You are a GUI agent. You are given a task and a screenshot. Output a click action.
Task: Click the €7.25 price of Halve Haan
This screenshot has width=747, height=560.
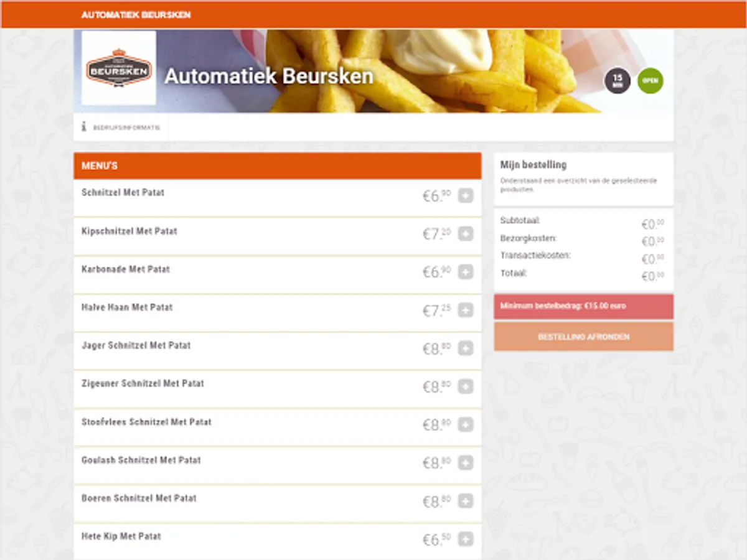pyautogui.click(x=437, y=310)
